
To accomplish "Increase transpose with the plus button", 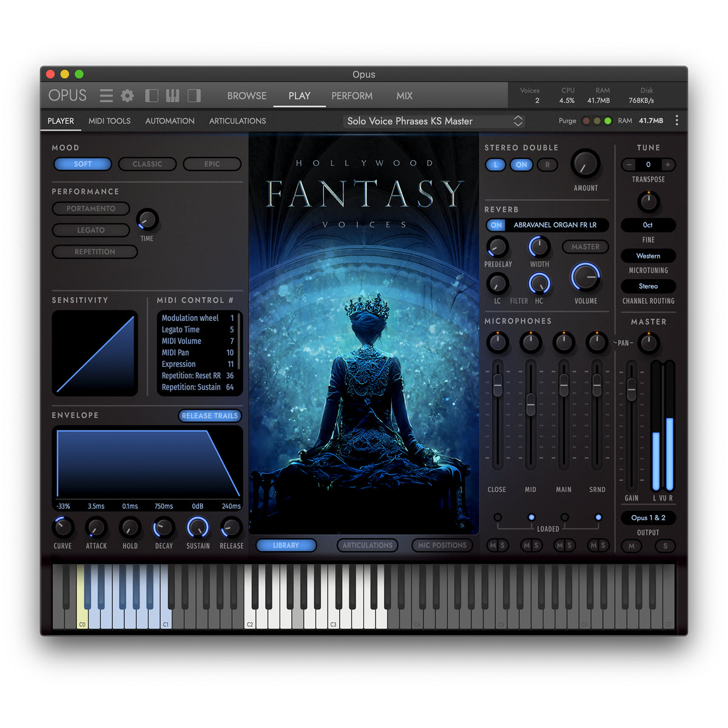I will tap(668, 164).
